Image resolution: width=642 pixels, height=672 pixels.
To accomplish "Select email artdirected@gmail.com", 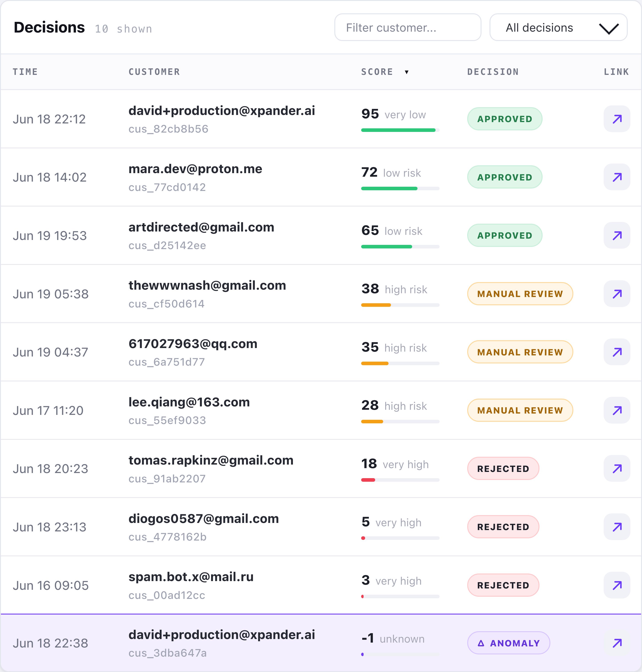I will 201,227.
